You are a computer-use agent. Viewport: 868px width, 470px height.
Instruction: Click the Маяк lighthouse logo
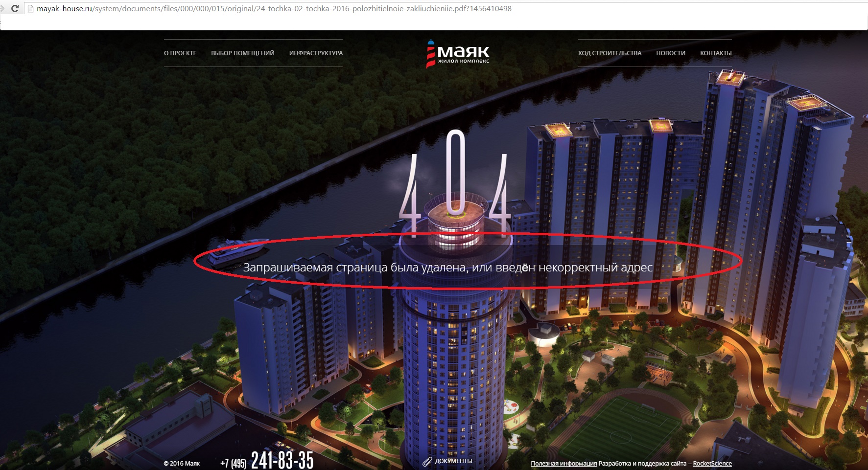457,54
